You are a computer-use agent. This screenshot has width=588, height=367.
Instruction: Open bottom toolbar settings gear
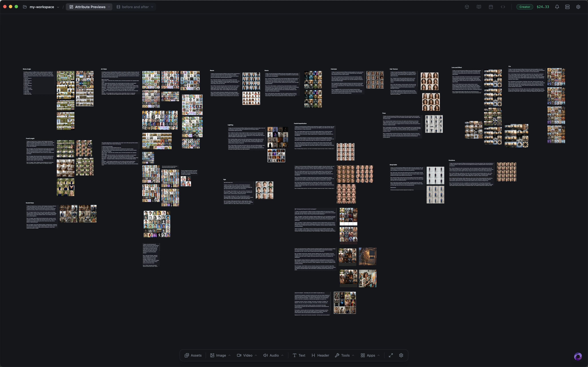(x=401, y=355)
